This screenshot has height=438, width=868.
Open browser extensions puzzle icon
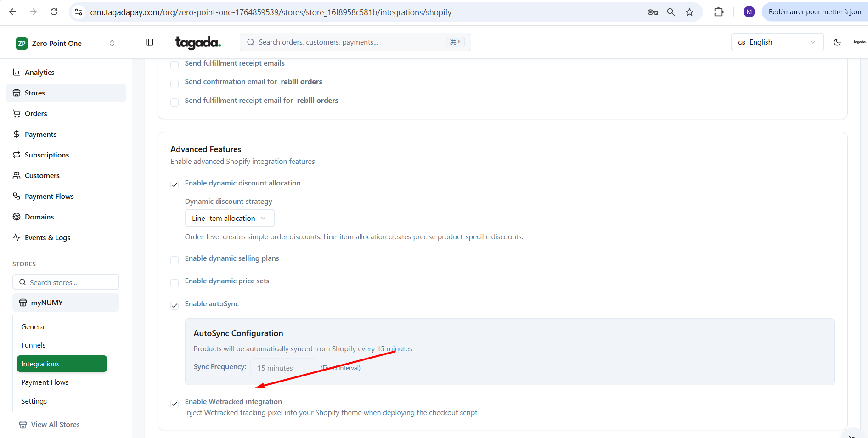719,12
